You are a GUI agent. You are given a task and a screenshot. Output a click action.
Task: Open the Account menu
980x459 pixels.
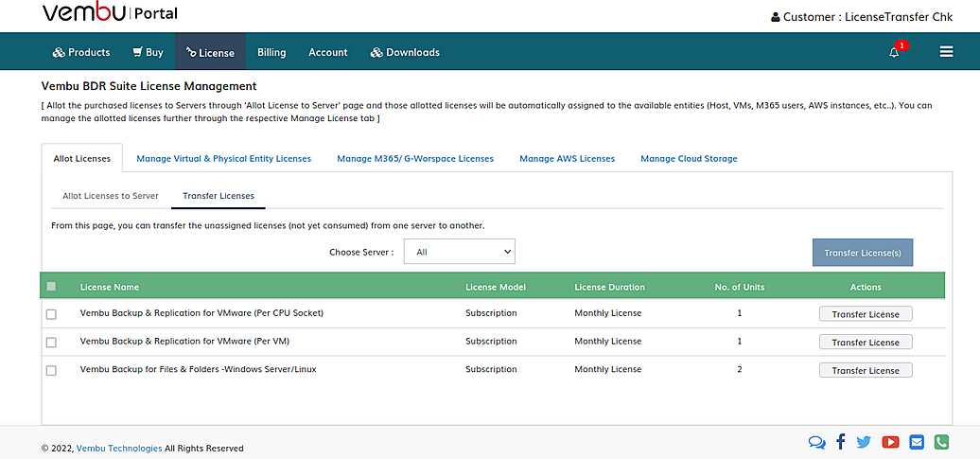click(328, 53)
